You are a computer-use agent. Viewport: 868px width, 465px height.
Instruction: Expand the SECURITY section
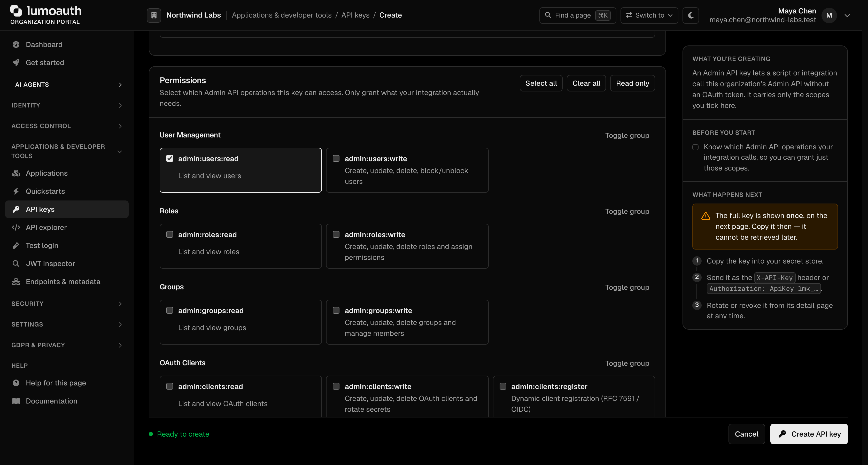[x=67, y=304]
